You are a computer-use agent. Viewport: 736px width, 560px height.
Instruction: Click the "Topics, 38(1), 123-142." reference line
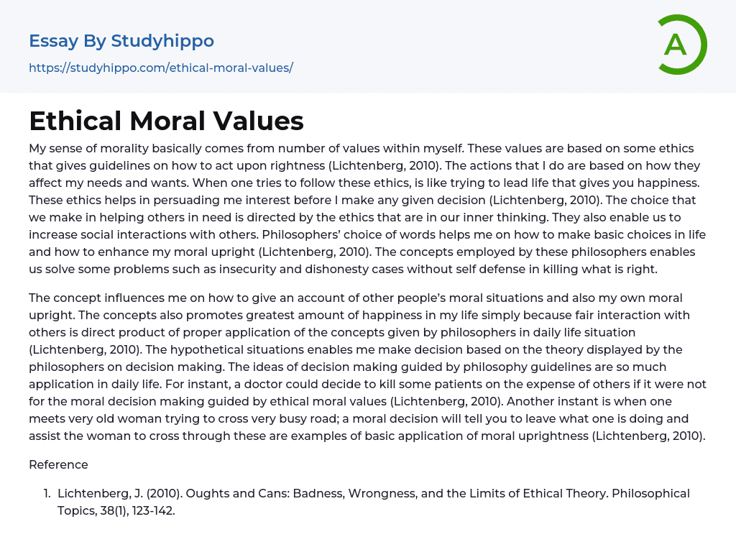116,510
